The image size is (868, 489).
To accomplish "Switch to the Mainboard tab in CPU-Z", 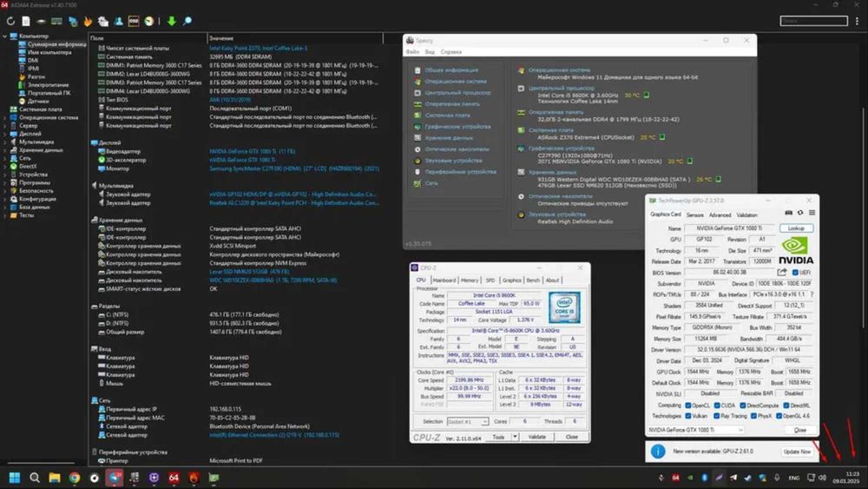I will 444,281.
